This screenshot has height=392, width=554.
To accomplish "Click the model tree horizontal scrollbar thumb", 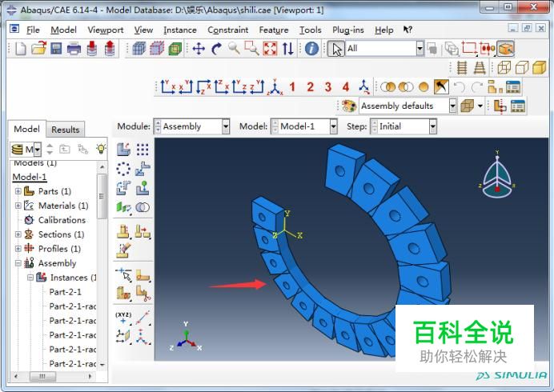I will pos(42,377).
